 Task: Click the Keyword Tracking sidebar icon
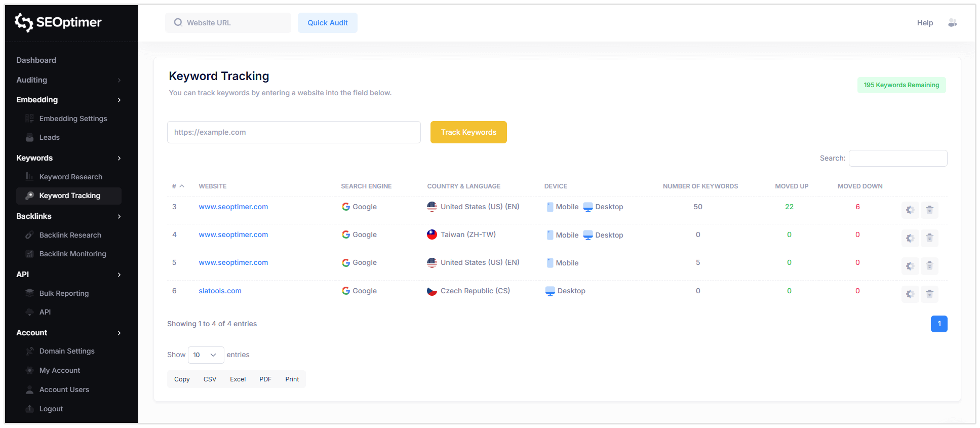click(30, 196)
